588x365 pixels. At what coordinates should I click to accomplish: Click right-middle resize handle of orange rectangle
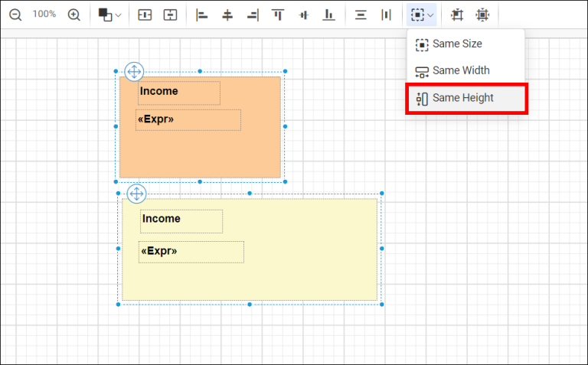pos(285,127)
